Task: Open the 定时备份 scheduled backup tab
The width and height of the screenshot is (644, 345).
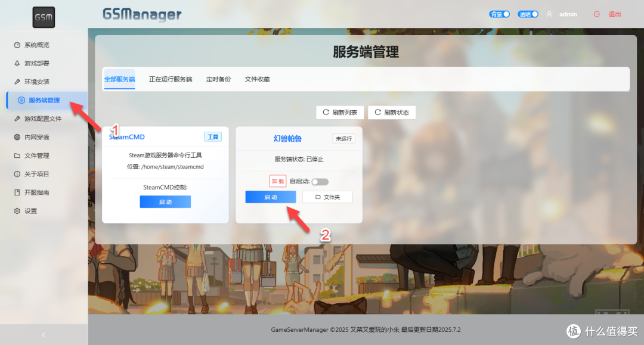Action: [x=218, y=78]
